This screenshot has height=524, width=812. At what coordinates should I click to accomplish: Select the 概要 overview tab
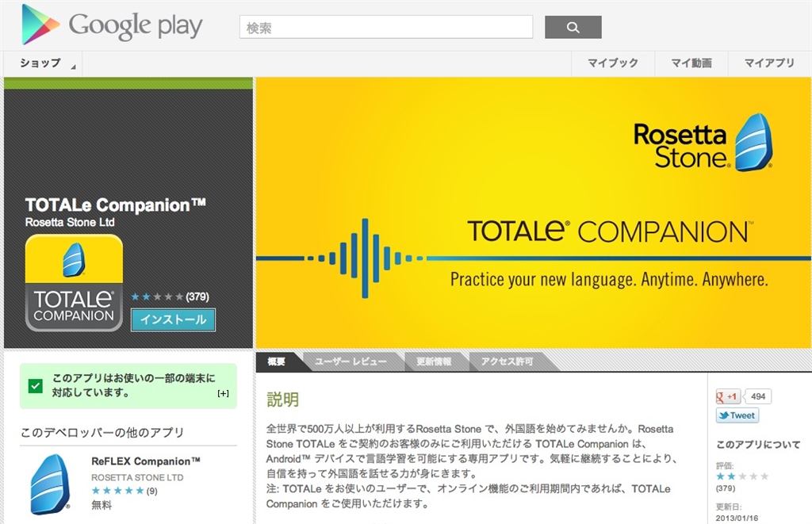pos(276,361)
